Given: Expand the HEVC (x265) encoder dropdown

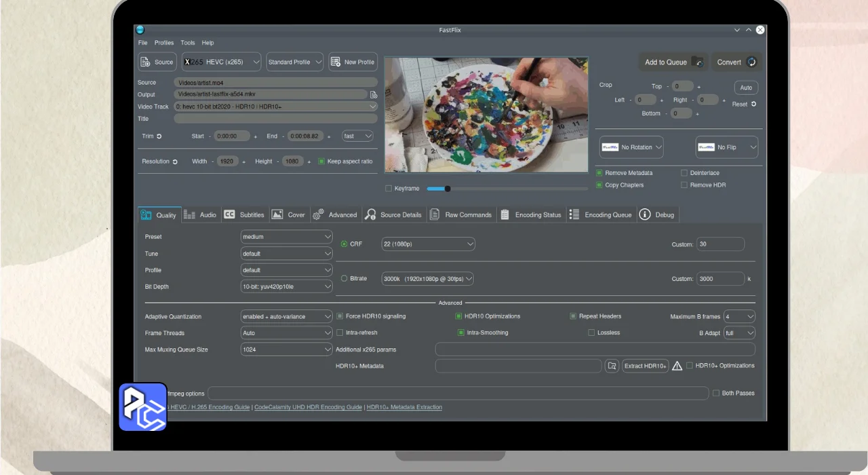Looking at the screenshot, I should click(221, 62).
